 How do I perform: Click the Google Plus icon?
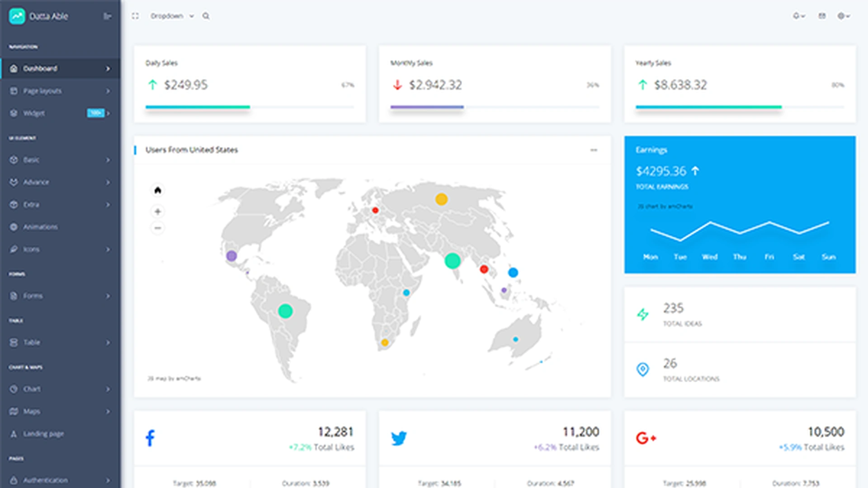click(x=646, y=438)
